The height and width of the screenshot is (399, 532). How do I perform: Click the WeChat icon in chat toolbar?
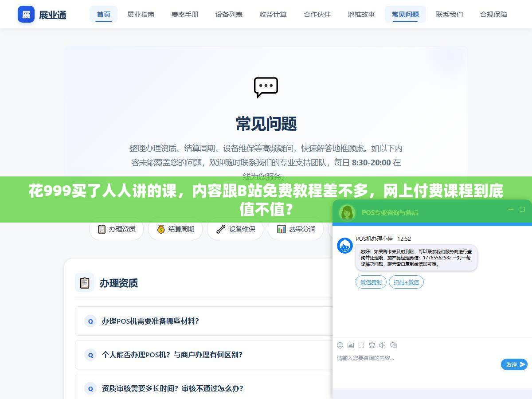(394, 345)
